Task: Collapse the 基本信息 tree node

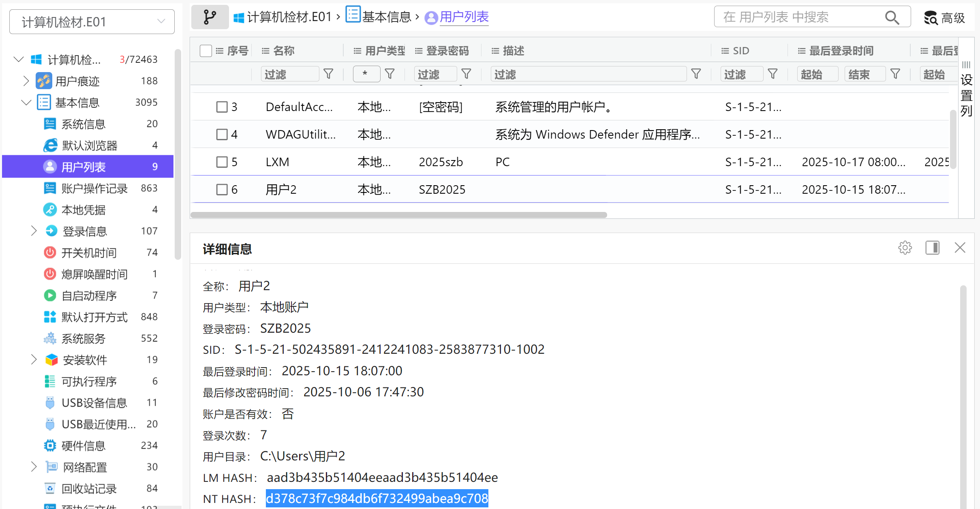Action: click(26, 103)
